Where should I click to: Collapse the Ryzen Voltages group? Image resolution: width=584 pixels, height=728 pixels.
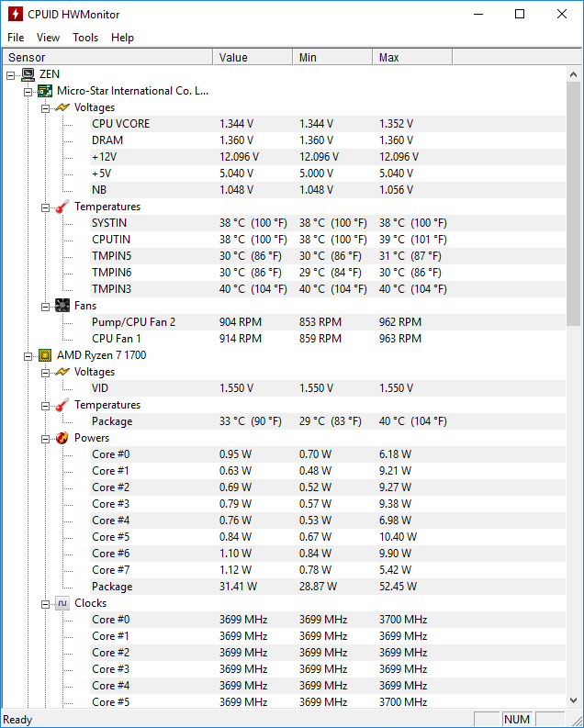coord(45,373)
